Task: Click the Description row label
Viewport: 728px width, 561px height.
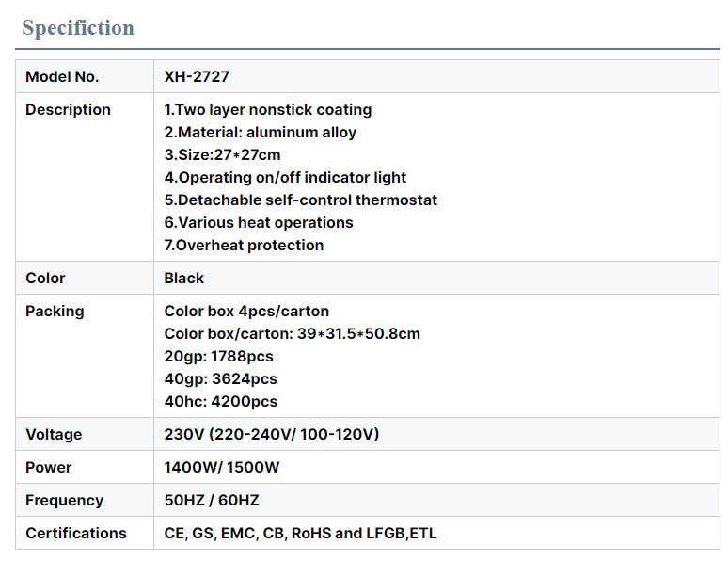Action: pos(68,110)
